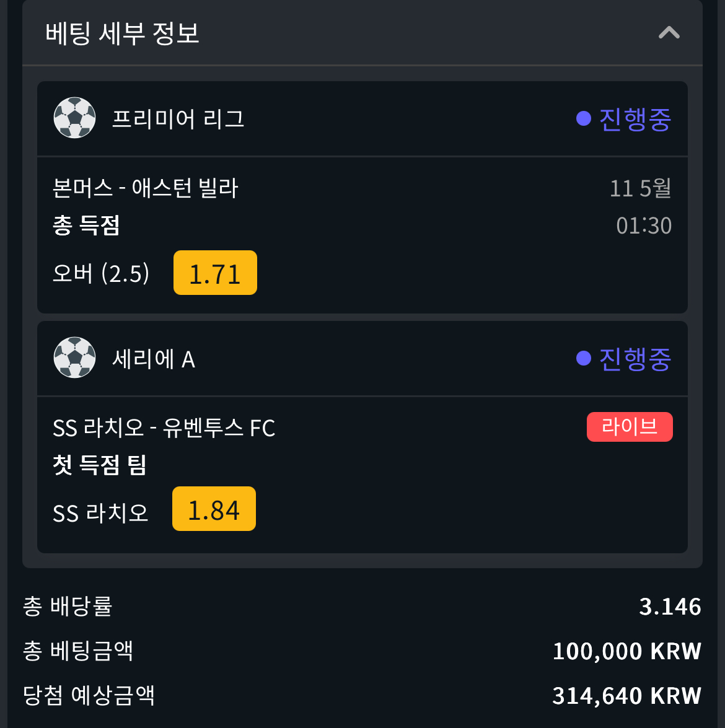The height and width of the screenshot is (728, 725).
Task: Select the 1.84 odds badge
Action: tap(214, 509)
